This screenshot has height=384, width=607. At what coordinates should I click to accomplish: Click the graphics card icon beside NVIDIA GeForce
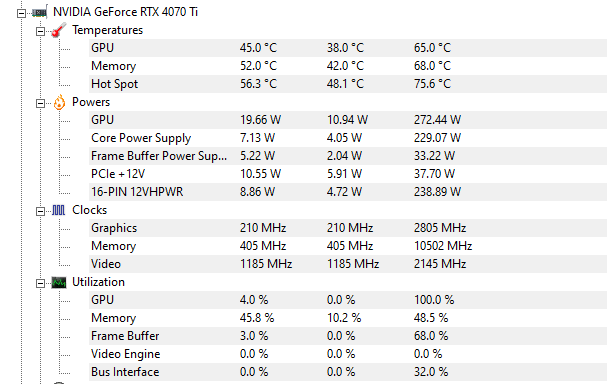coord(39,12)
